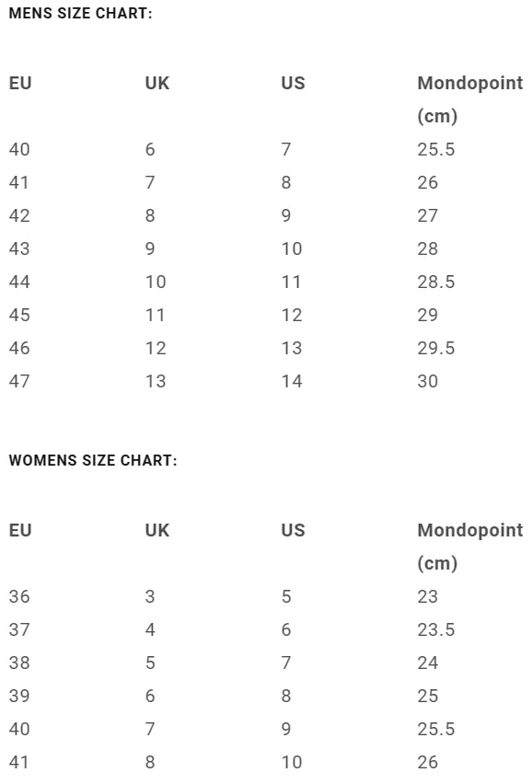Click the EU header of mens chart

[x=20, y=83]
